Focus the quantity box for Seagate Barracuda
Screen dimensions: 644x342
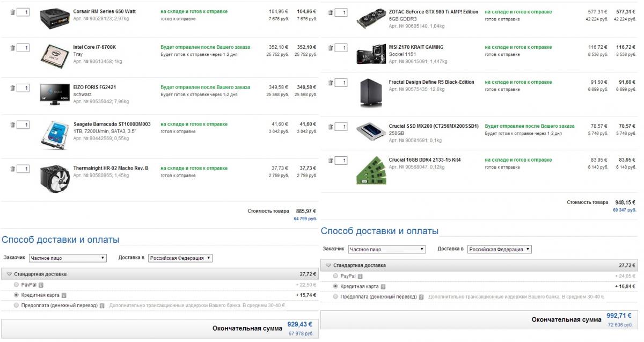point(23,125)
